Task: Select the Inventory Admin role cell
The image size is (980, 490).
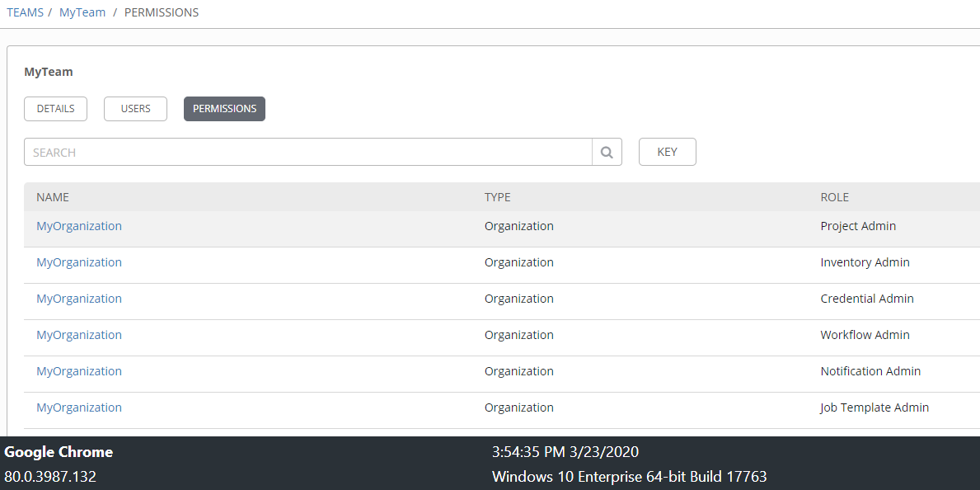Action: [x=865, y=262]
